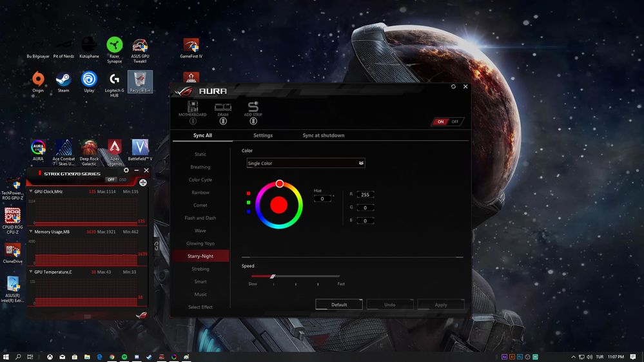The image size is (644, 362).
Task: Click the Apply button in AURA
Action: click(441, 305)
